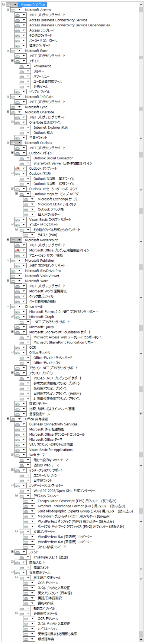Select the SharePoint Server 仕事仲間推奨アドイン row
The height and width of the screenshot is (644, 145).
click(63, 164)
